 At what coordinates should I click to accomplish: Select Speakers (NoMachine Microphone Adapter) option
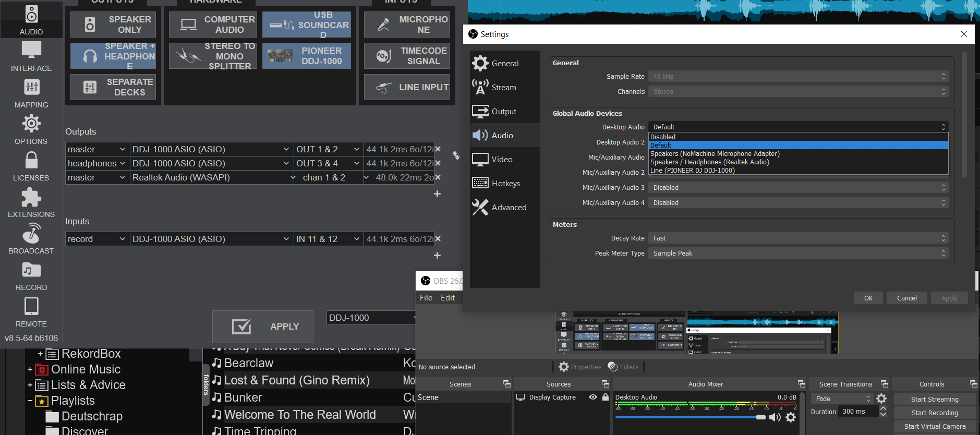798,154
